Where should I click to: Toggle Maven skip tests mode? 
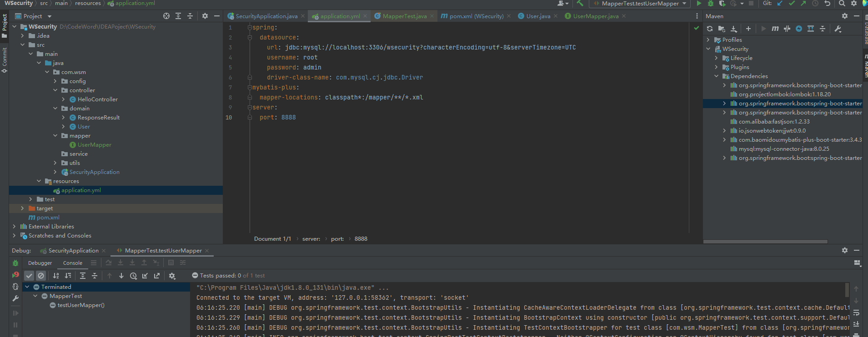click(x=799, y=29)
